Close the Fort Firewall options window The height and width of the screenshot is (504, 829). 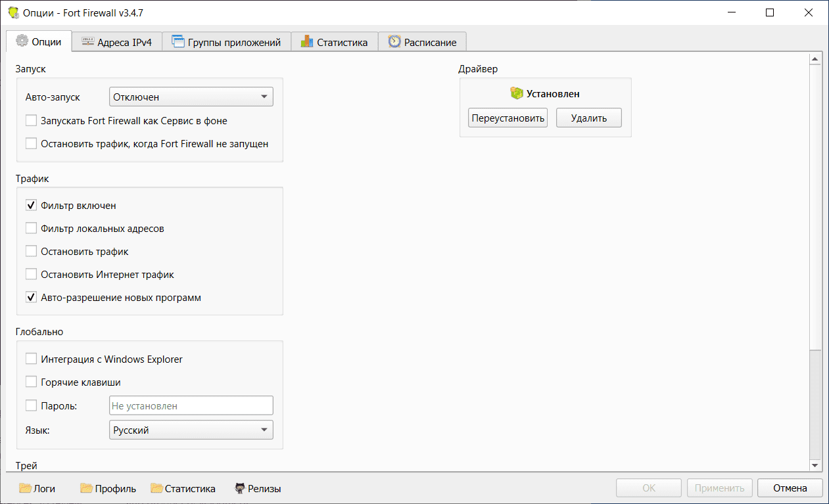809,12
